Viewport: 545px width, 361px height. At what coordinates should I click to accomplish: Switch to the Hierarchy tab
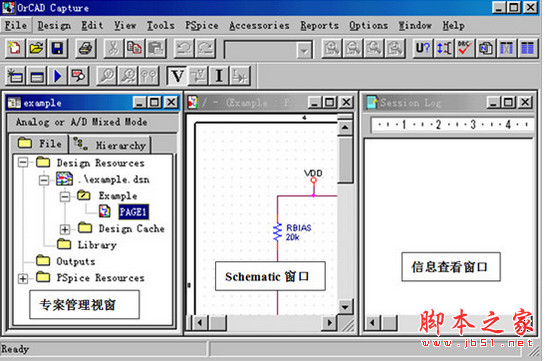click(x=110, y=145)
